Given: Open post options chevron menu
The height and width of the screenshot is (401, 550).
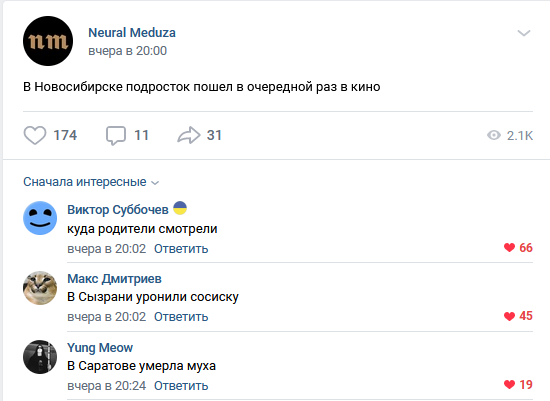Looking at the screenshot, I should click(524, 33).
